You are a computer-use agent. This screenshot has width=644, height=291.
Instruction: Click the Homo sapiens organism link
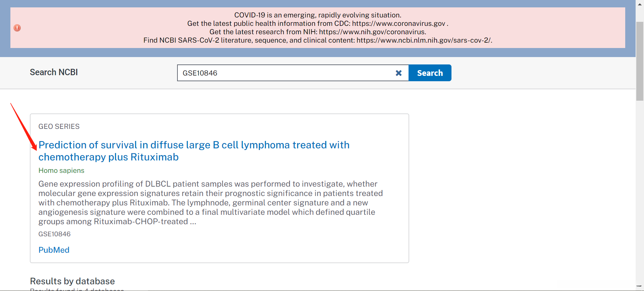pyautogui.click(x=61, y=171)
